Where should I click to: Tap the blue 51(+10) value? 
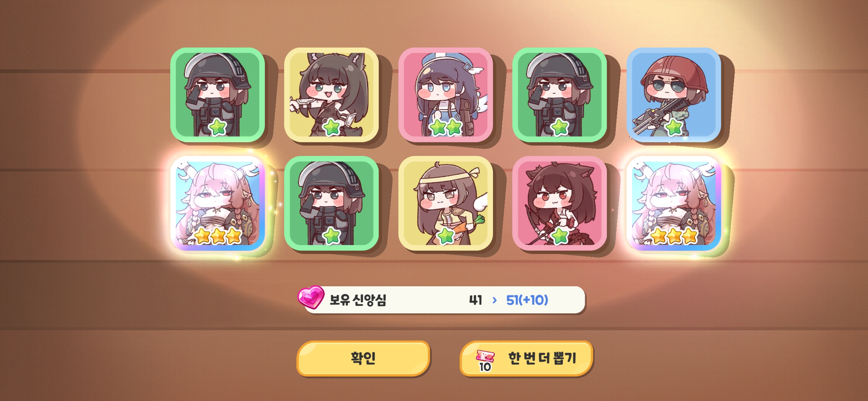coord(527,300)
